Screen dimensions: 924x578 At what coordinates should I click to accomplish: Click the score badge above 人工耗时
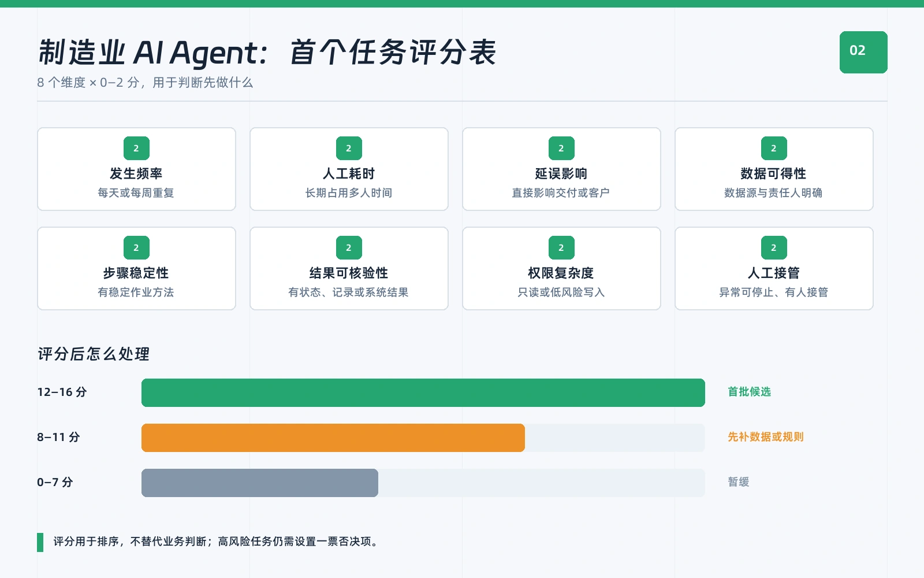click(x=349, y=149)
